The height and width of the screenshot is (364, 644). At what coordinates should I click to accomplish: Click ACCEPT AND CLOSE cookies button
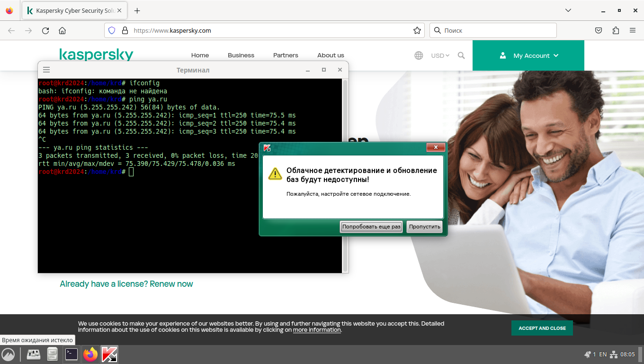[542, 328]
